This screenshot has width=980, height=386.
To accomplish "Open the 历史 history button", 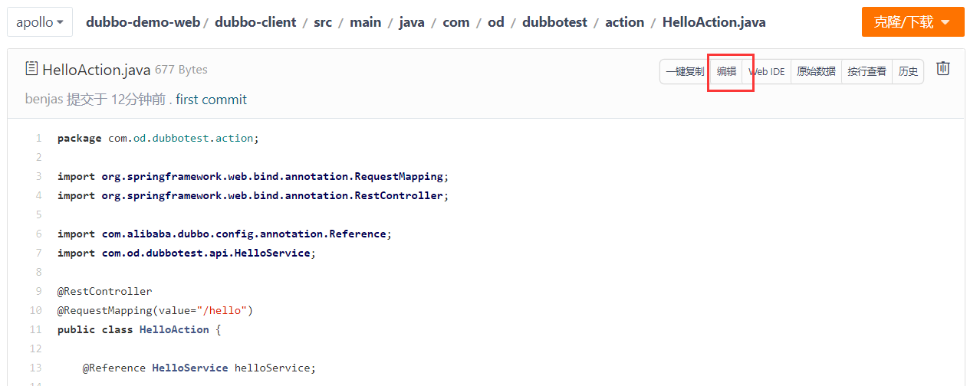I will pyautogui.click(x=908, y=71).
